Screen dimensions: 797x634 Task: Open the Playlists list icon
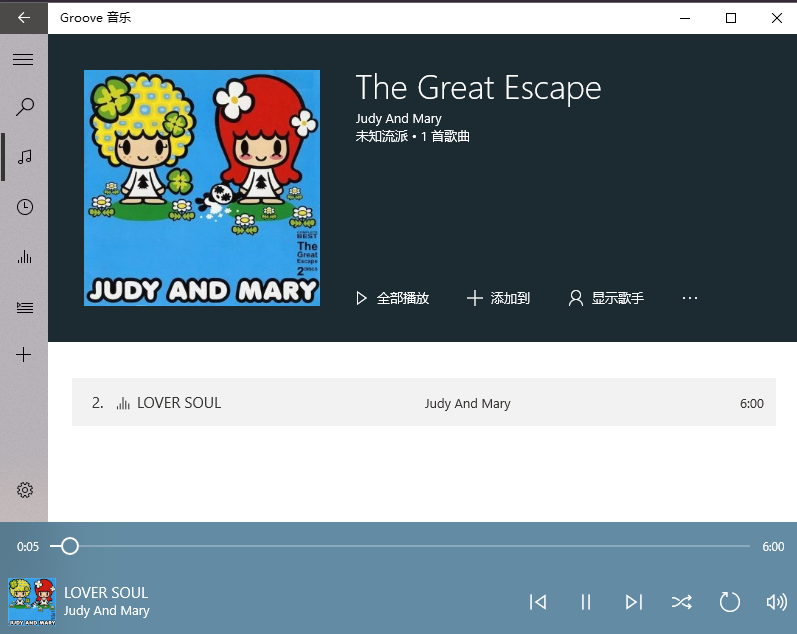[24, 308]
